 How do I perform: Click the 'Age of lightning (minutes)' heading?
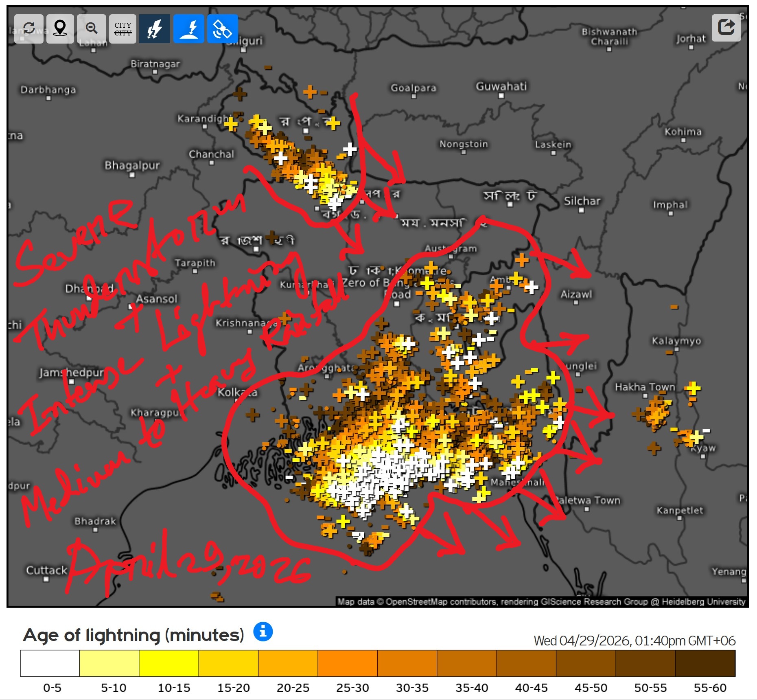(x=133, y=635)
